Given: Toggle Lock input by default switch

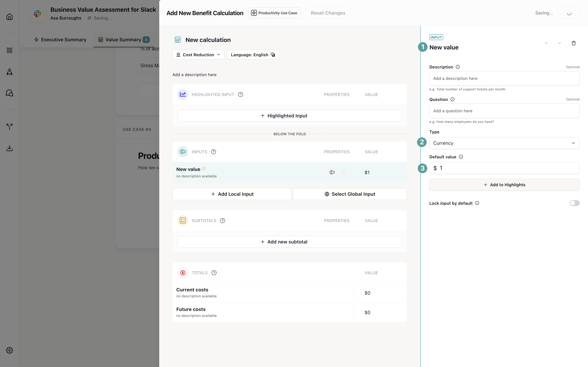Looking at the screenshot, I should pyautogui.click(x=574, y=203).
